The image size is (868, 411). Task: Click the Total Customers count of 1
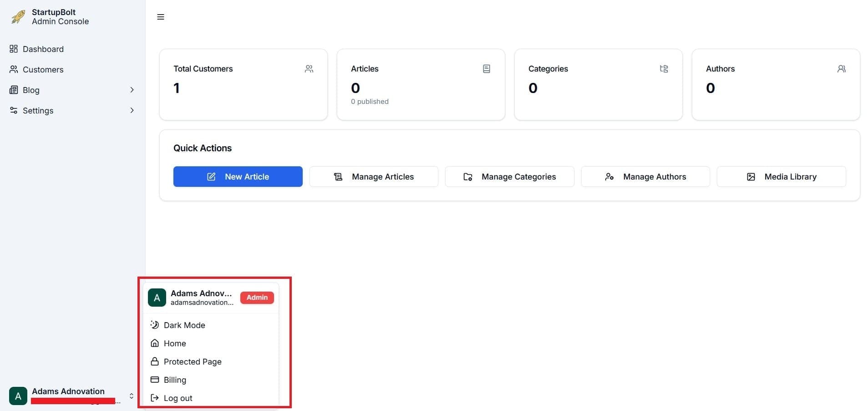(x=177, y=88)
